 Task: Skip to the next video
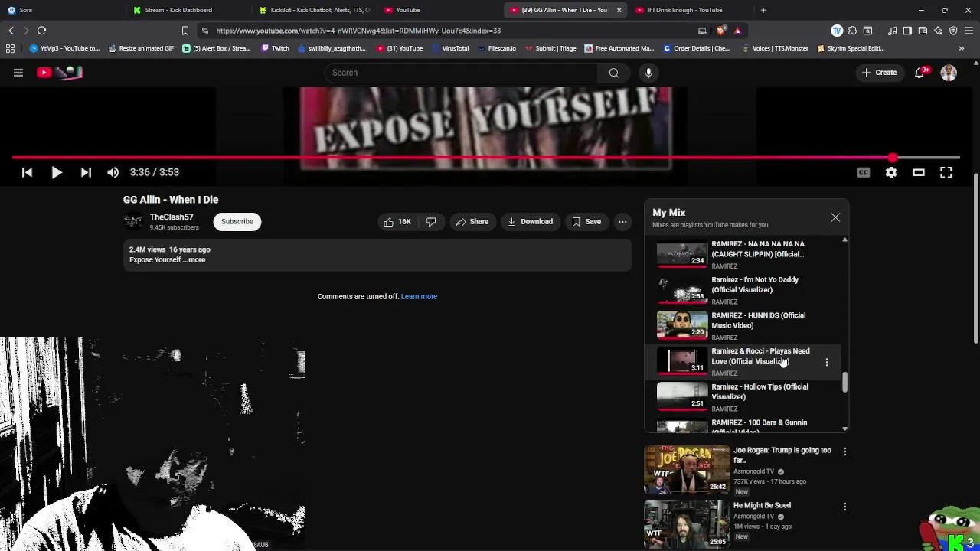(86, 173)
